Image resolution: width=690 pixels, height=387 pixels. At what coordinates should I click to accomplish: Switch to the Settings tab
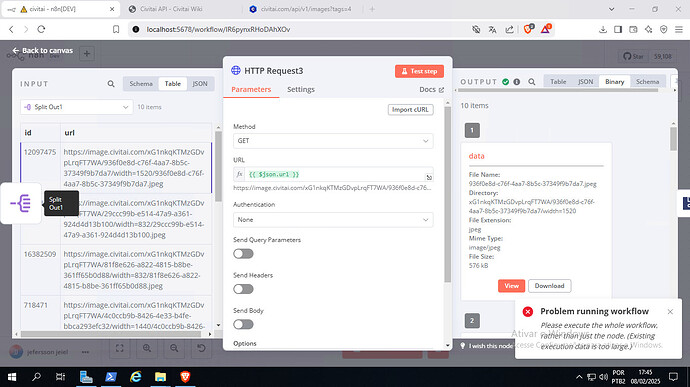[x=301, y=89]
